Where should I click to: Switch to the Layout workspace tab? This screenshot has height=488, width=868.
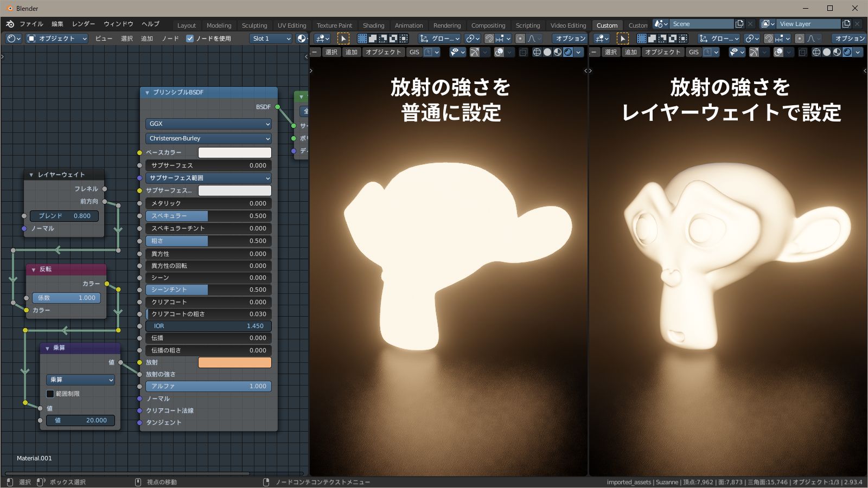(187, 25)
